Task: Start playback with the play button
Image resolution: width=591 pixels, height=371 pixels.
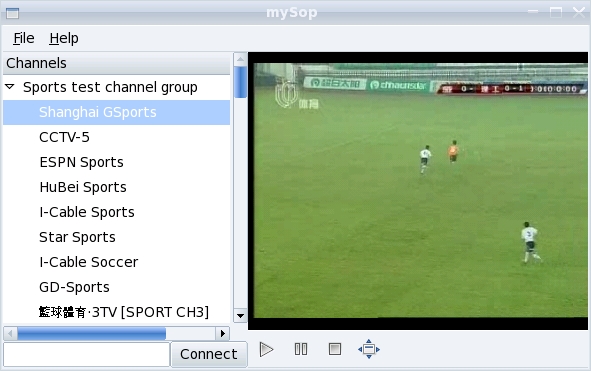Action: [266, 350]
